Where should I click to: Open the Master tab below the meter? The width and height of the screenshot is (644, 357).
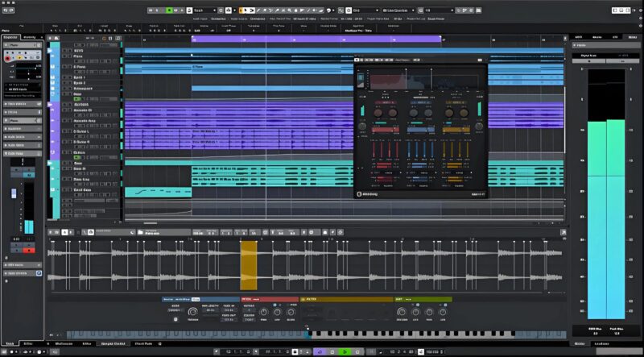(580, 343)
